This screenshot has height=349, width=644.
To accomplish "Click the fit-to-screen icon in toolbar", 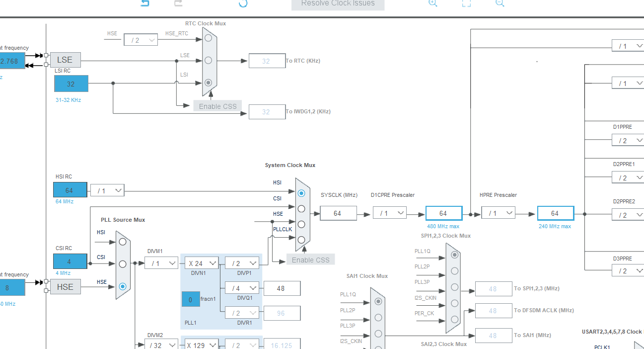I will tap(466, 3).
